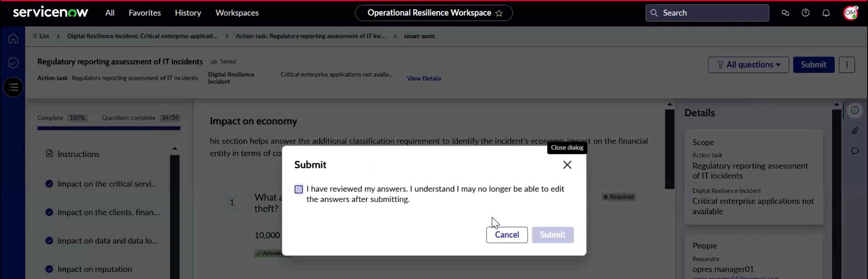Open the All questions filter dropdown
Screen dimensions: 868x279
pyautogui.click(x=748, y=65)
